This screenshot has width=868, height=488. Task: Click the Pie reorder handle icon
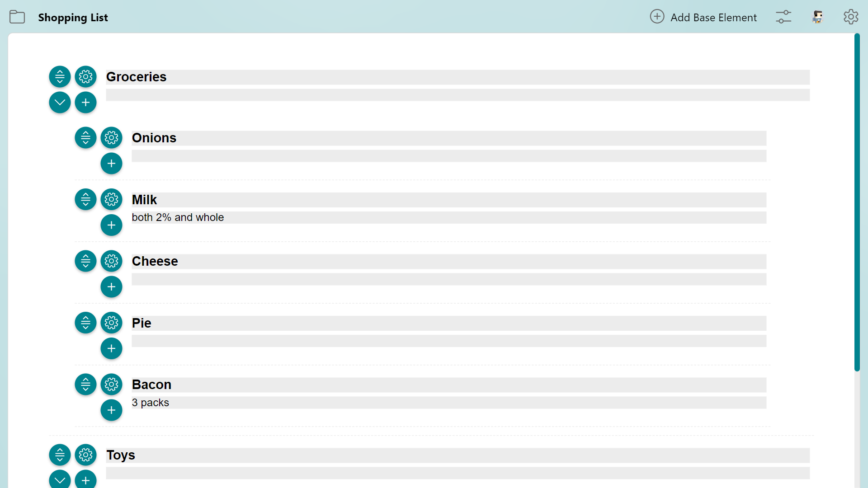point(85,323)
